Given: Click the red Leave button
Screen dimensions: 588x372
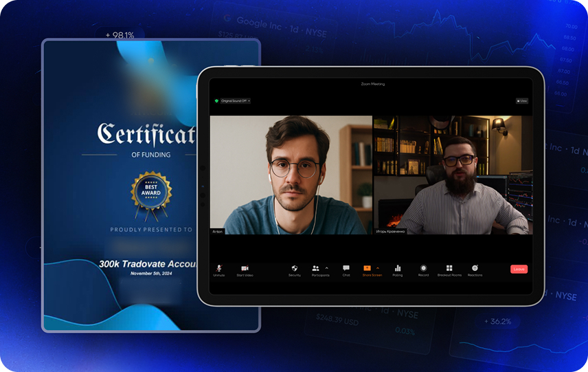Looking at the screenshot, I should pyautogui.click(x=519, y=269).
